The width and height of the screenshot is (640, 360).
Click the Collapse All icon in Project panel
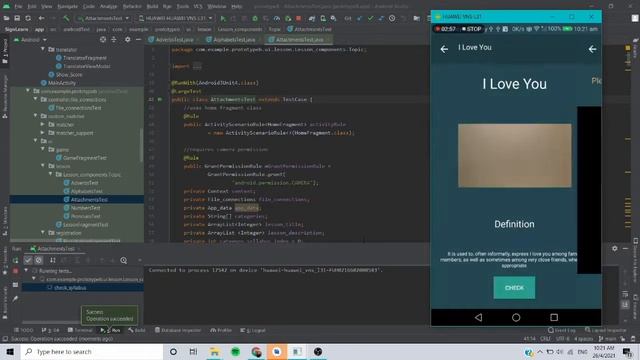point(114,40)
